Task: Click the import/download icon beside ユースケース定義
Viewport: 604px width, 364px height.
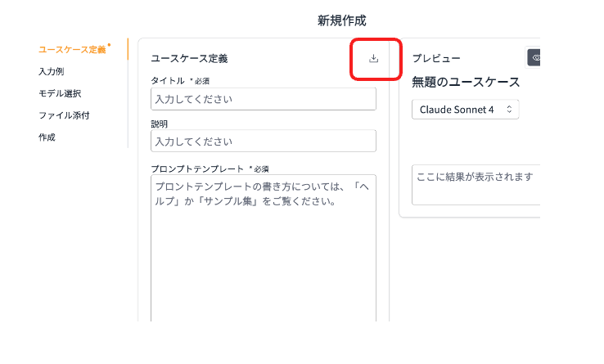Action: pyautogui.click(x=373, y=59)
